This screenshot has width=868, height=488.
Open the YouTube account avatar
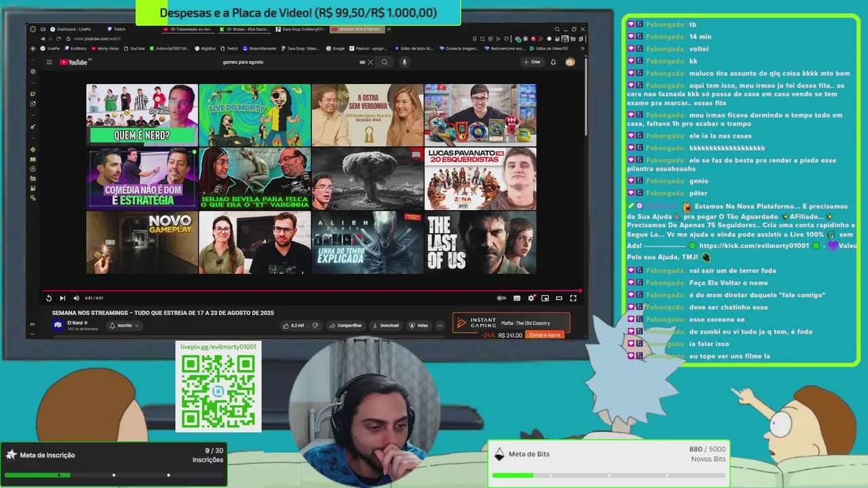click(570, 62)
